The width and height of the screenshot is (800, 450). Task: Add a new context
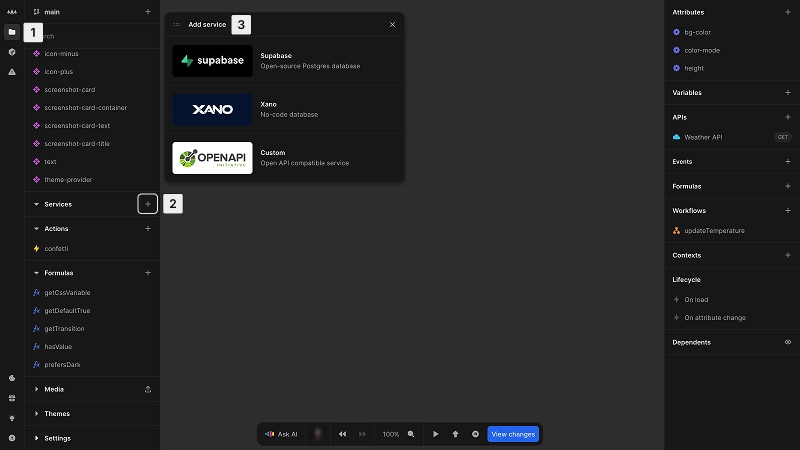787,255
